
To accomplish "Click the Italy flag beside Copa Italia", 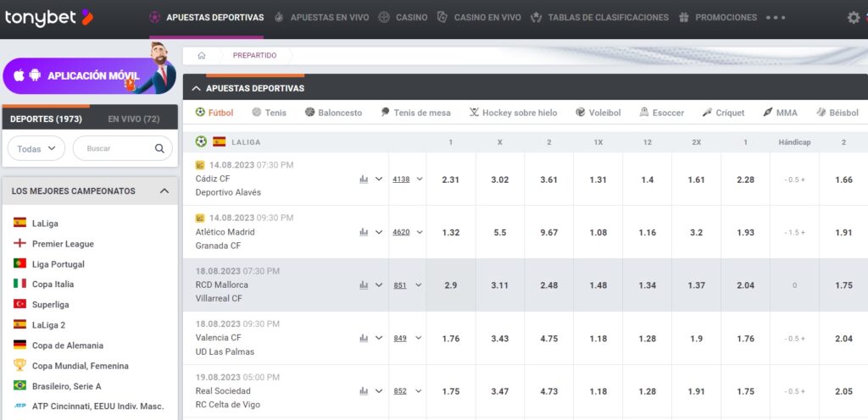I will (20, 284).
